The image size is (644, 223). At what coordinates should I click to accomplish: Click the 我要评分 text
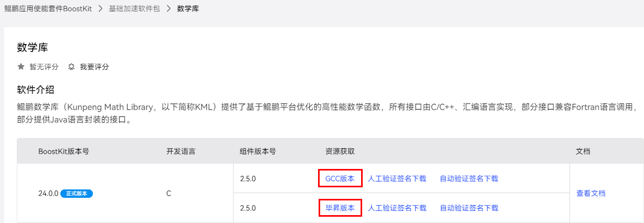[94, 67]
